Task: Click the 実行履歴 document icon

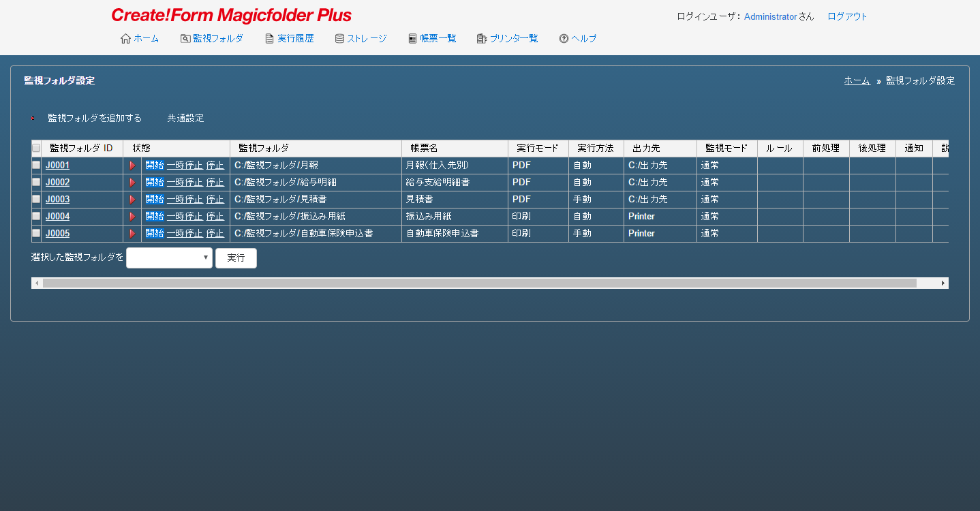Action: point(270,39)
